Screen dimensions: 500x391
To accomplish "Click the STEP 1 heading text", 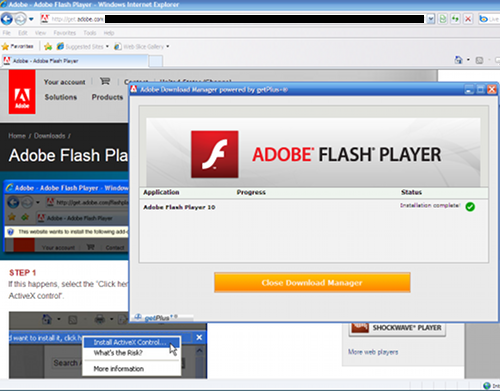I will coord(23,273).
